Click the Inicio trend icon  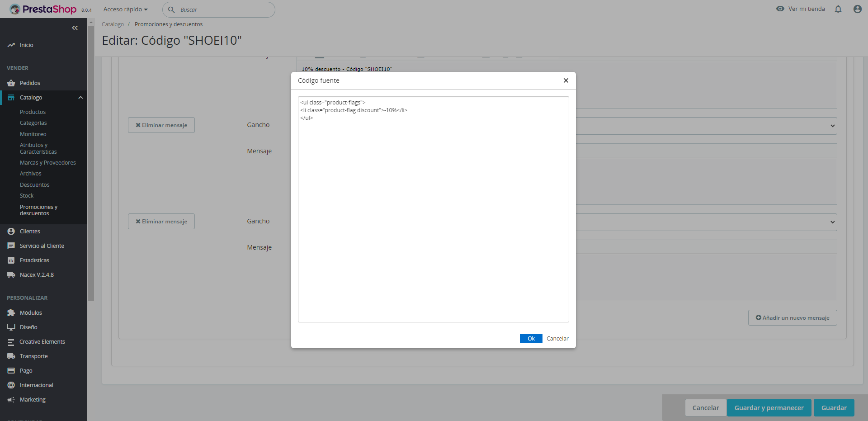click(x=11, y=45)
